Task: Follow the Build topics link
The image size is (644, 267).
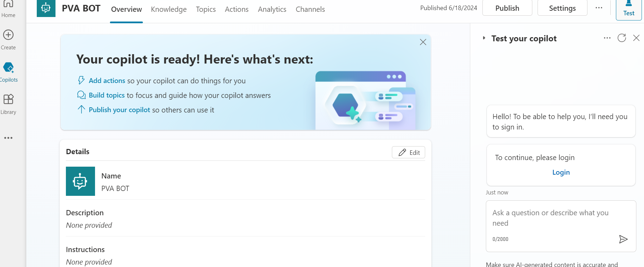Action: coord(107,95)
